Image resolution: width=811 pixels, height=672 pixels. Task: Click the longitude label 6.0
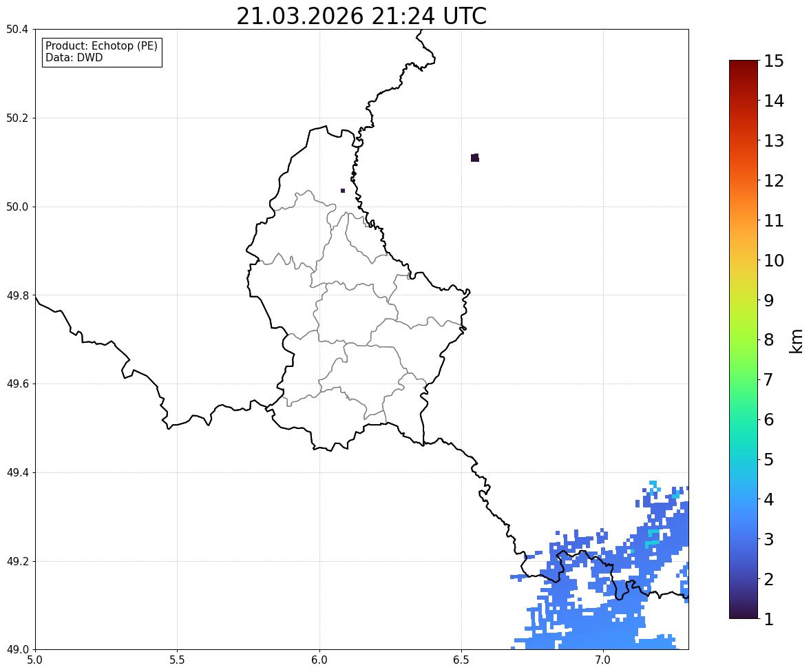pyautogui.click(x=319, y=660)
